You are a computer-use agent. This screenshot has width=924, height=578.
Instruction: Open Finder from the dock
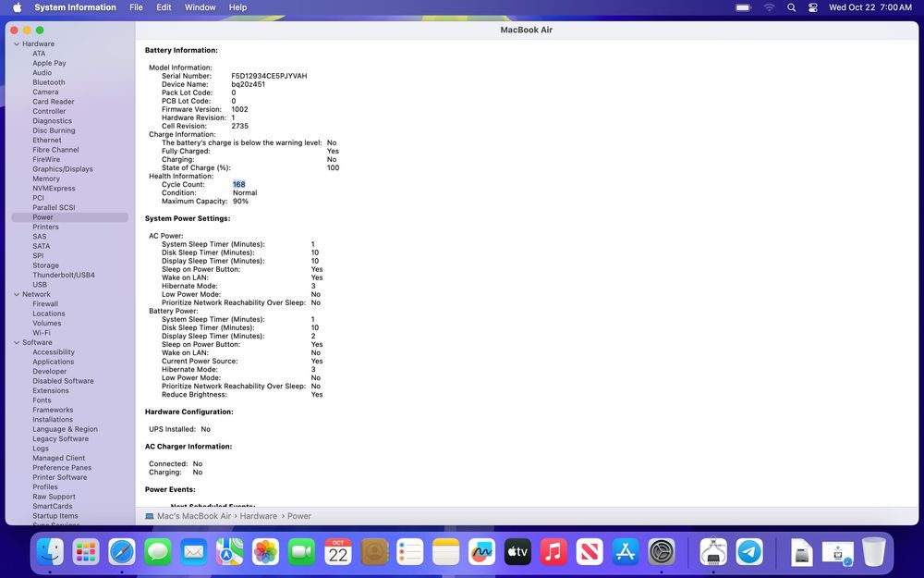pyautogui.click(x=50, y=553)
